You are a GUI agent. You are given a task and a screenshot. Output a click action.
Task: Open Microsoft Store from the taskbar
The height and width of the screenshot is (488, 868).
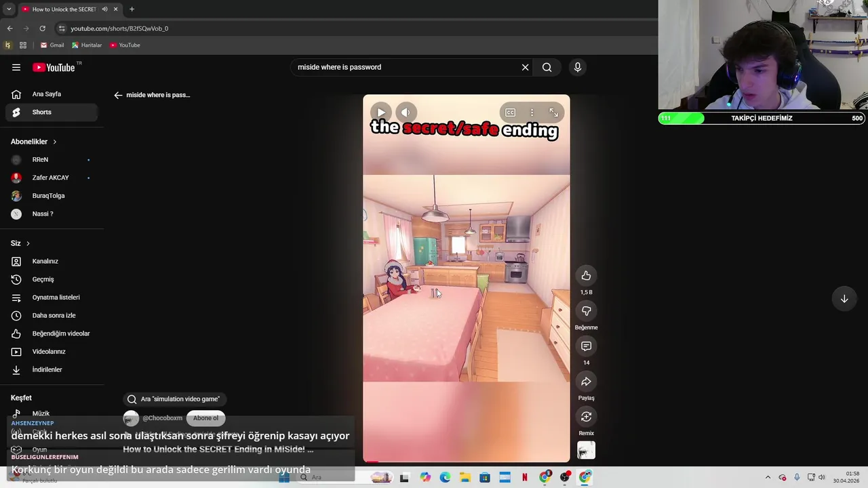pos(485,478)
